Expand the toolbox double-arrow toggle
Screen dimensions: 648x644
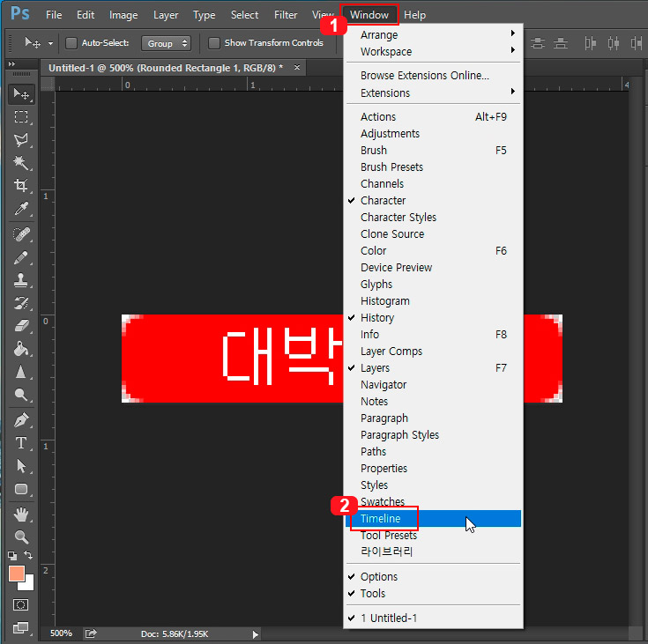[12, 64]
